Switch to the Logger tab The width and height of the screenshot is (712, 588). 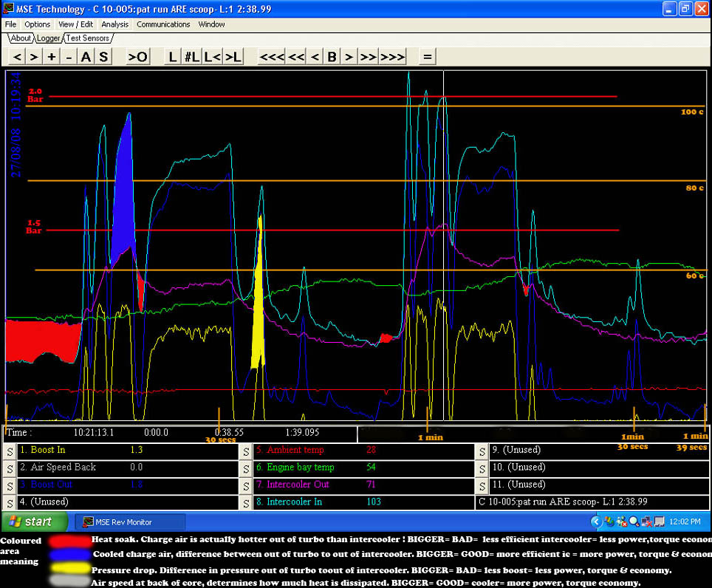coord(49,38)
